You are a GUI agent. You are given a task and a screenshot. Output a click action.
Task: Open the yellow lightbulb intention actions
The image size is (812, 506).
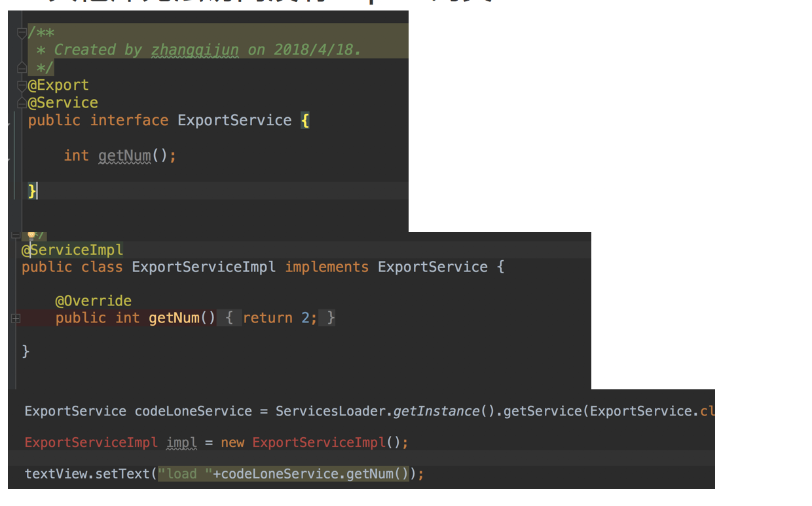point(31,235)
